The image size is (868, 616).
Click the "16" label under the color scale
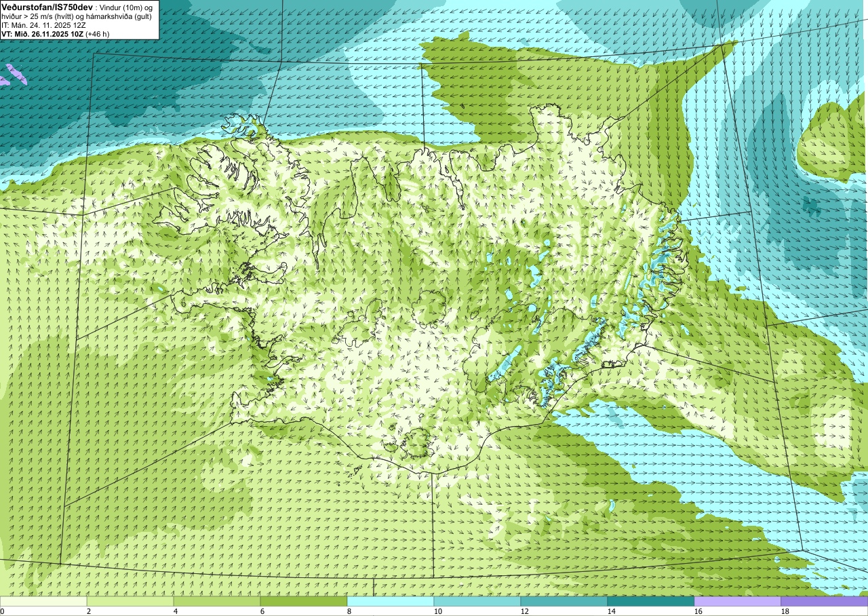698,611
